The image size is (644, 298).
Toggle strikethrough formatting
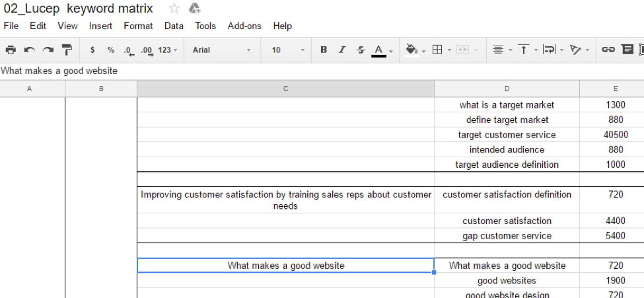(360, 50)
